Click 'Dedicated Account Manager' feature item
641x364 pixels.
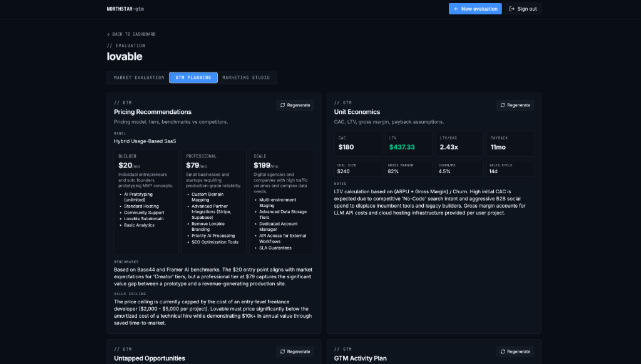[x=279, y=227]
